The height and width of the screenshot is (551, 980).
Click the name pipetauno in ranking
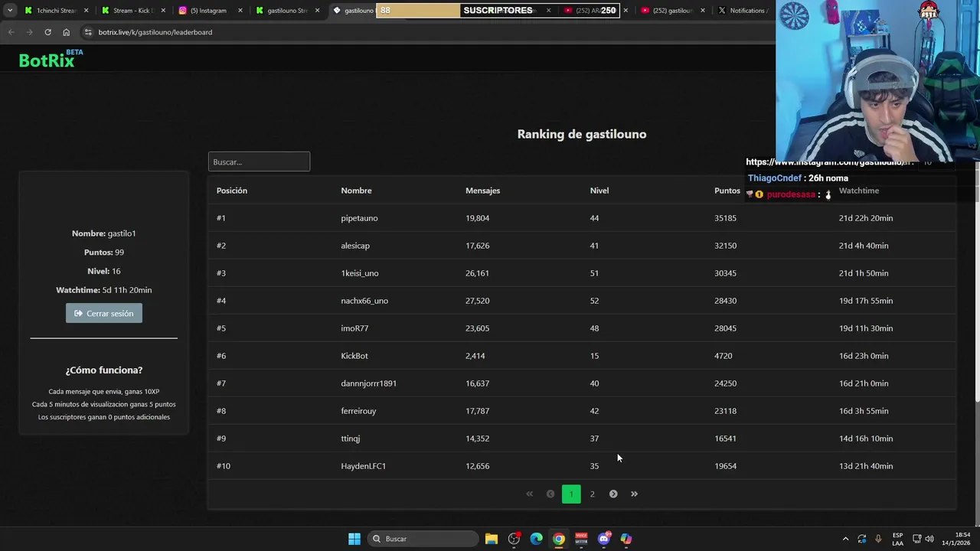tap(359, 218)
